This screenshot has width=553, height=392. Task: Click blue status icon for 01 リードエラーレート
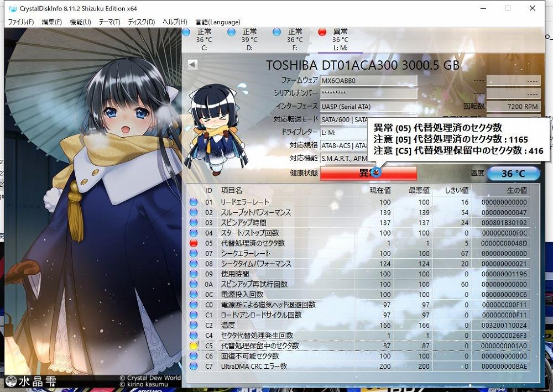tap(193, 202)
